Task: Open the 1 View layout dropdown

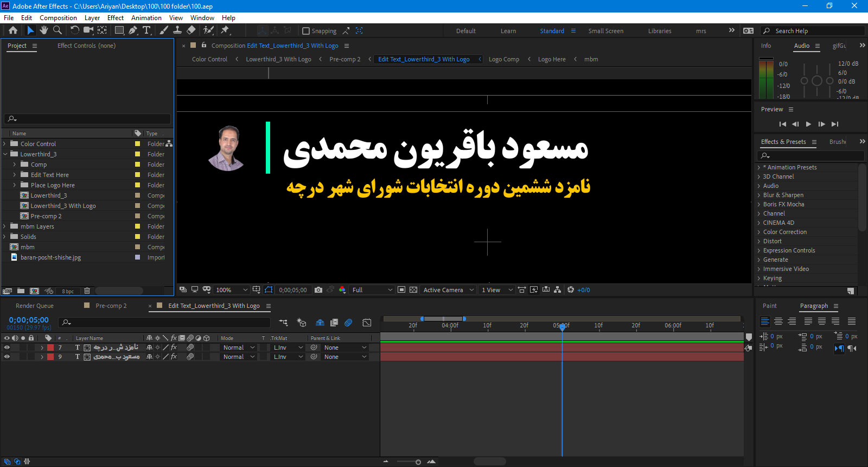Action: (497, 290)
